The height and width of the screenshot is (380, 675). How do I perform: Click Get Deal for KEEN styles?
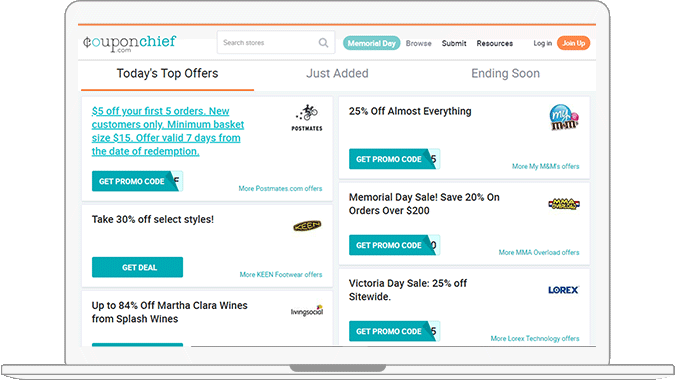coord(137,267)
